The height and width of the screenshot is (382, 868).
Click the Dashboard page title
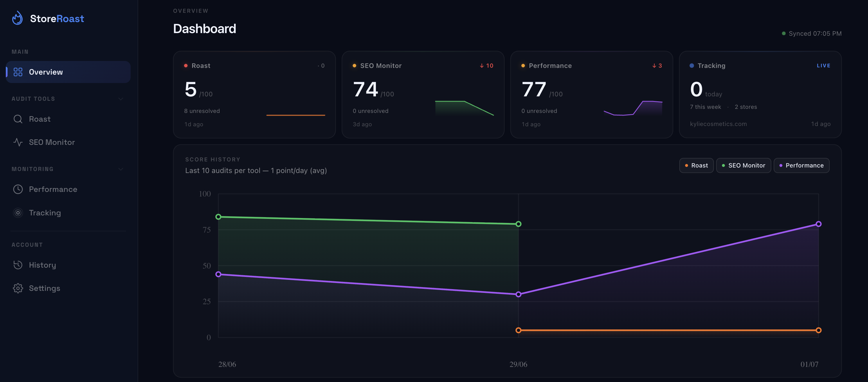pyautogui.click(x=205, y=29)
